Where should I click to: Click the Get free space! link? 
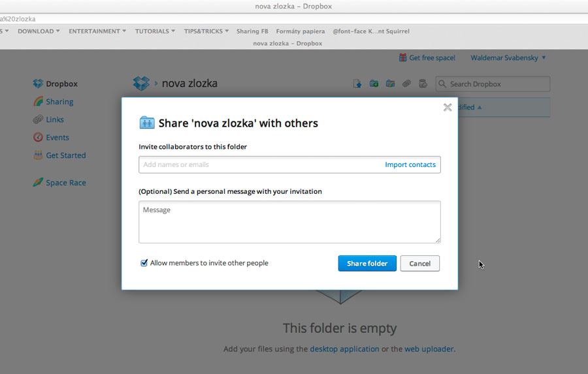pyautogui.click(x=432, y=57)
